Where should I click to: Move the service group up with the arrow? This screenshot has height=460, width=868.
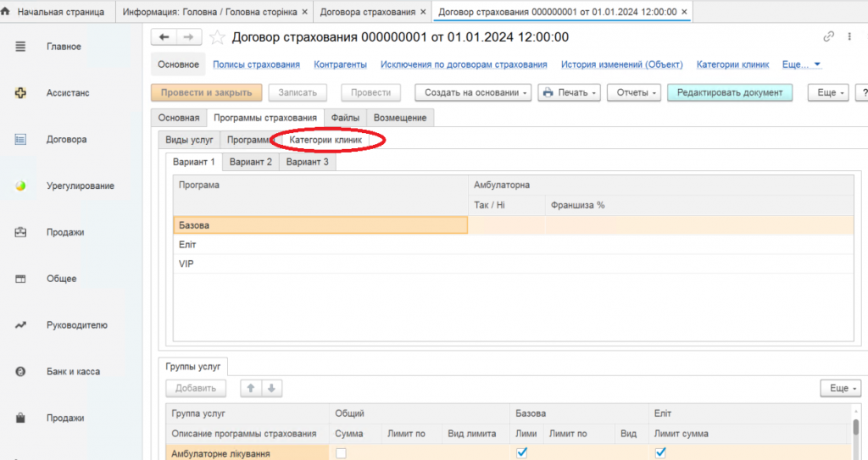251,388
